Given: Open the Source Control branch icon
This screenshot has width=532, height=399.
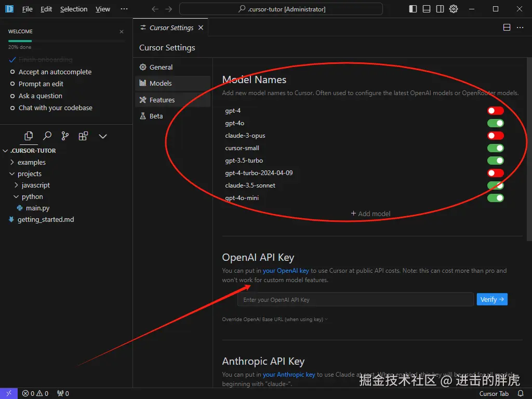Looking at the screenshot, I should click(65, 137).
